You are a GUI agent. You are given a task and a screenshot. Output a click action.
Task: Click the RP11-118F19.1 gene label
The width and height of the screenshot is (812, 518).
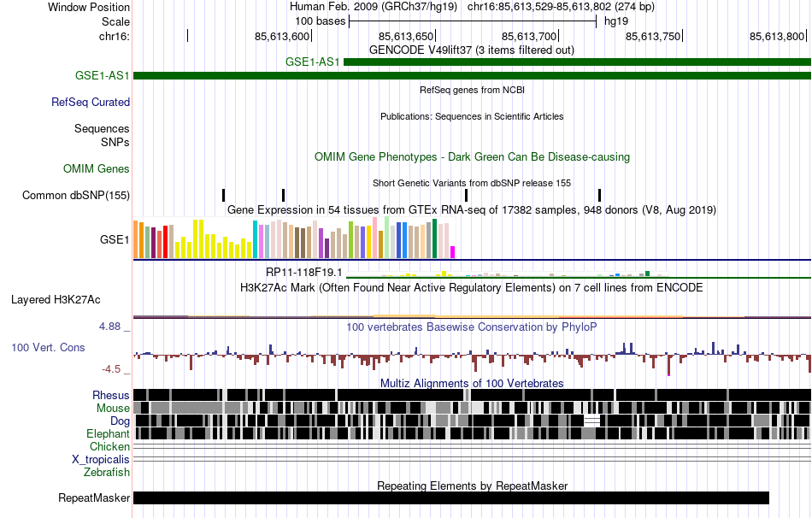(x=304, y=273)
